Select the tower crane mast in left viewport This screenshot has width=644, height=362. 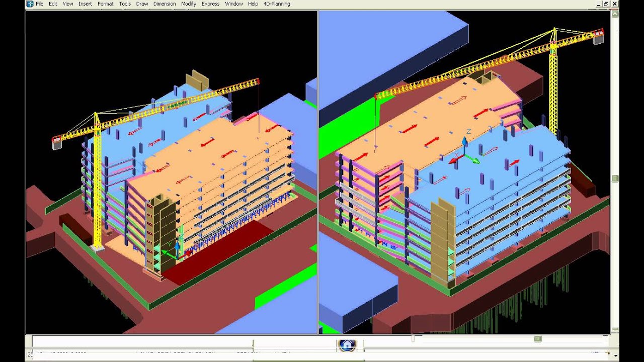(98, 186)
